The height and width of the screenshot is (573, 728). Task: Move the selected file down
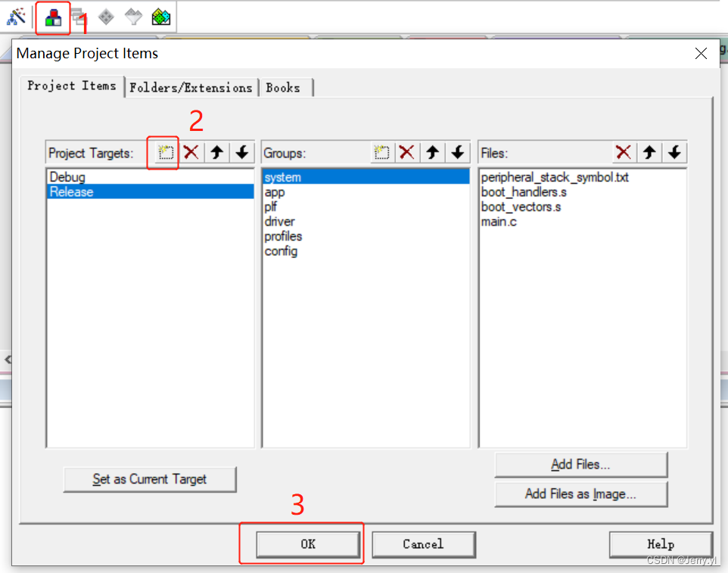[x=674, y=152]
